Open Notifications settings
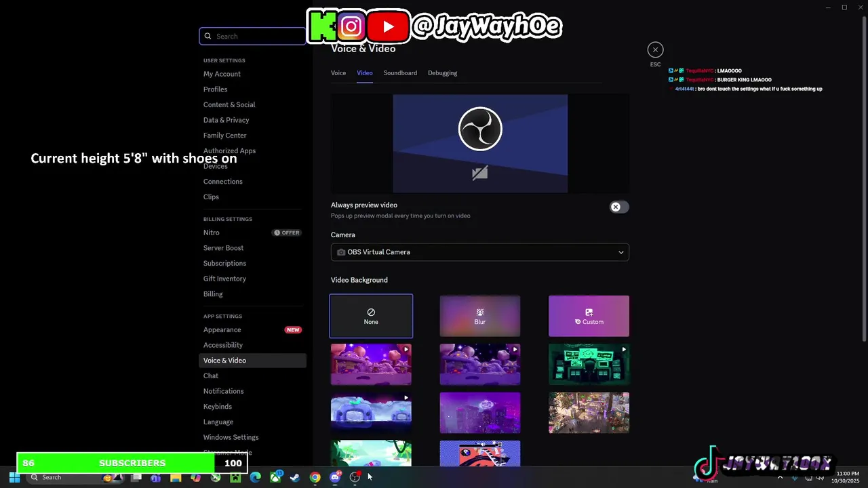 pos(252,391)
